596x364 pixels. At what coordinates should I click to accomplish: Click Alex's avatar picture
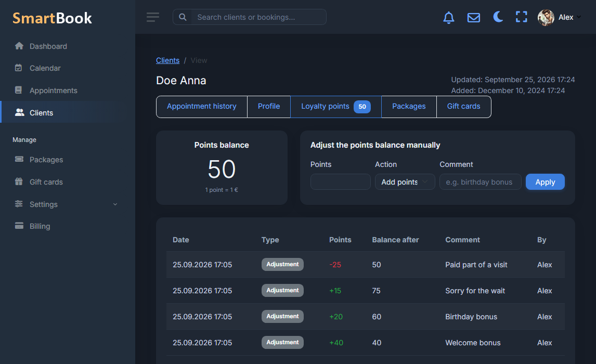point(546,18)
